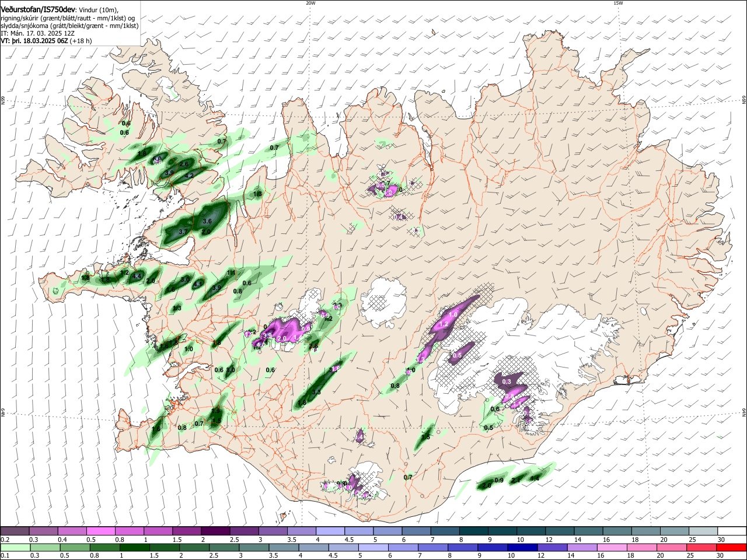Pick bottom-row pink swatch between 18 and 20
The width and height of the screenshot is (747, 560).
pos(642,547)
